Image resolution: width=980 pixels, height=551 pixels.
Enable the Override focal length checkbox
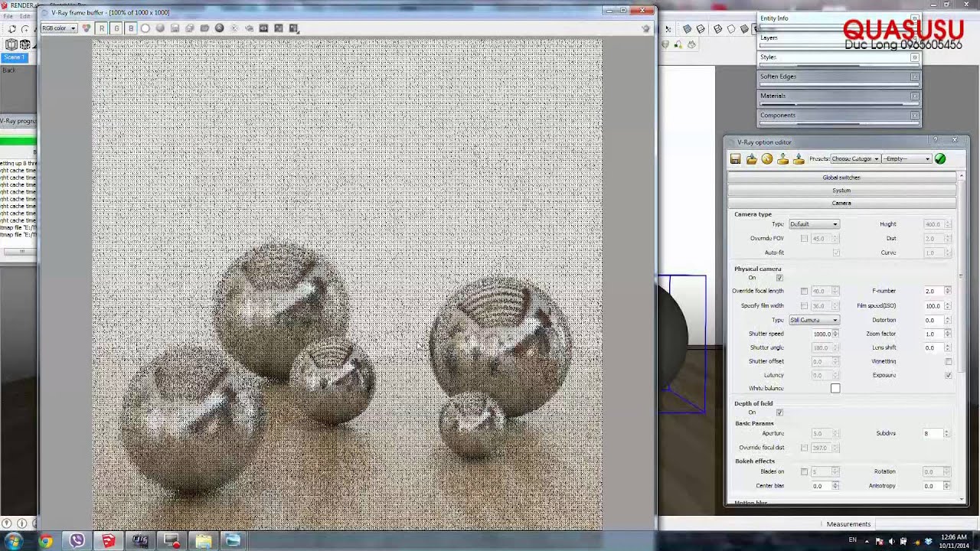pos(804,291)
